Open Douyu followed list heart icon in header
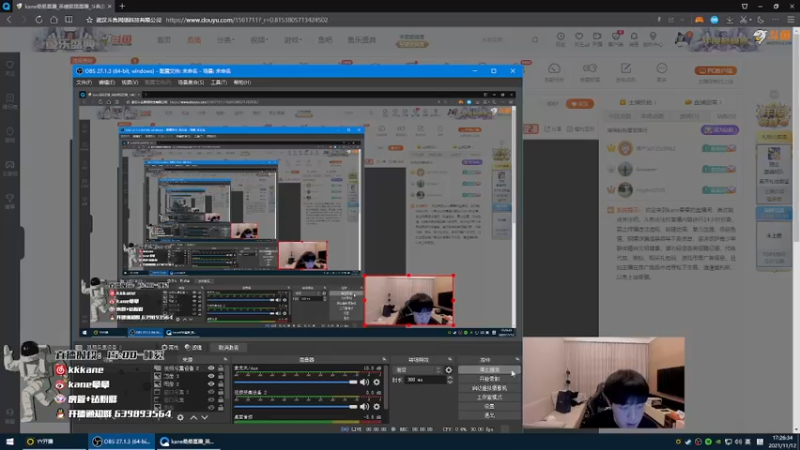800x450 pixels. (x=579, y=37)
